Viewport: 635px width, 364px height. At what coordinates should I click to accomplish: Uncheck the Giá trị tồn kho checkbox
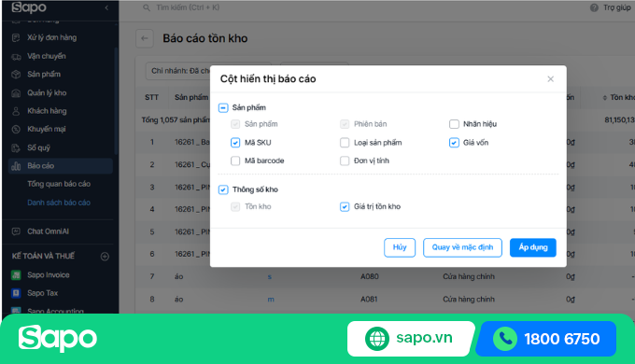pos(345,207)
